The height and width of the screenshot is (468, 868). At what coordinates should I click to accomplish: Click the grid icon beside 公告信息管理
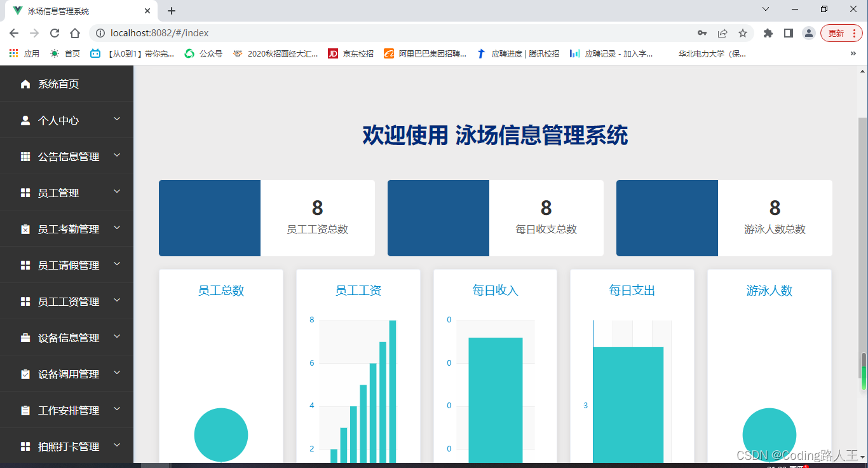(x=25, y=156)
